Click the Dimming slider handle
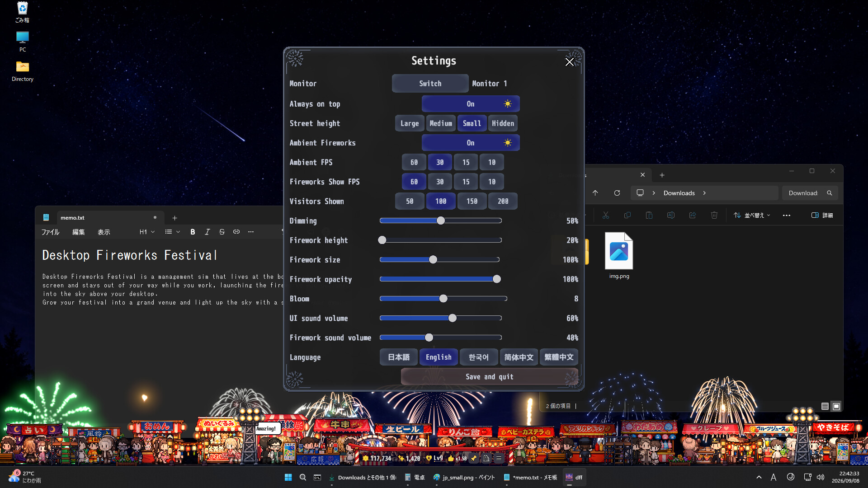The image size is (868, 488). pos(441,221)
